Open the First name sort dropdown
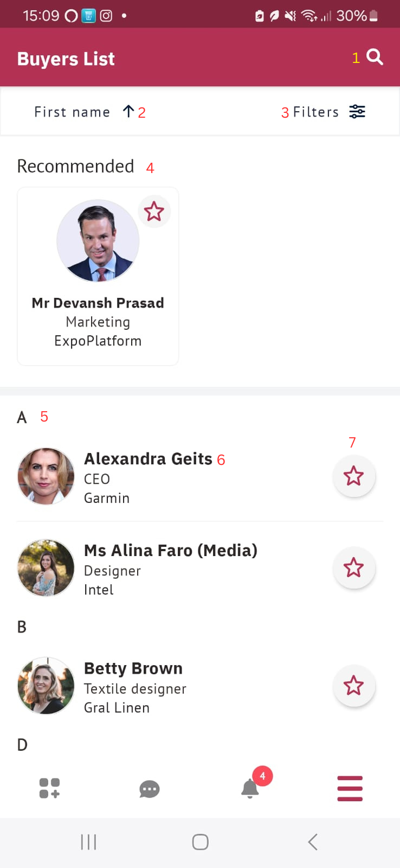Screen dimensions: 400x868 (72, 112)
